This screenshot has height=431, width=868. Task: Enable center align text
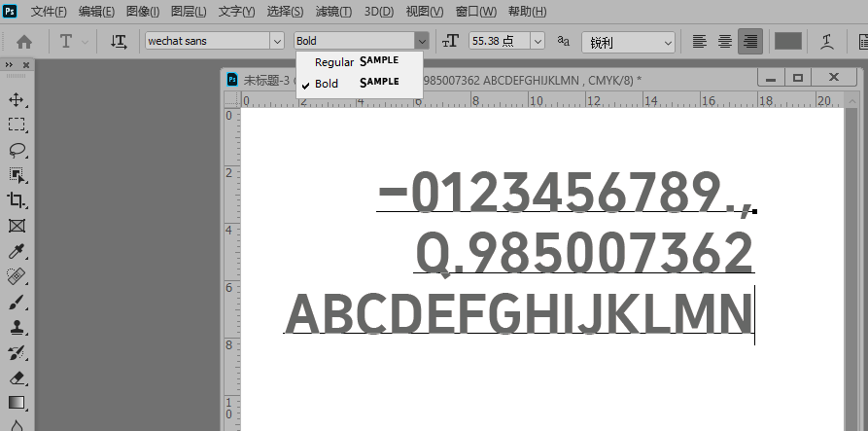725,41
